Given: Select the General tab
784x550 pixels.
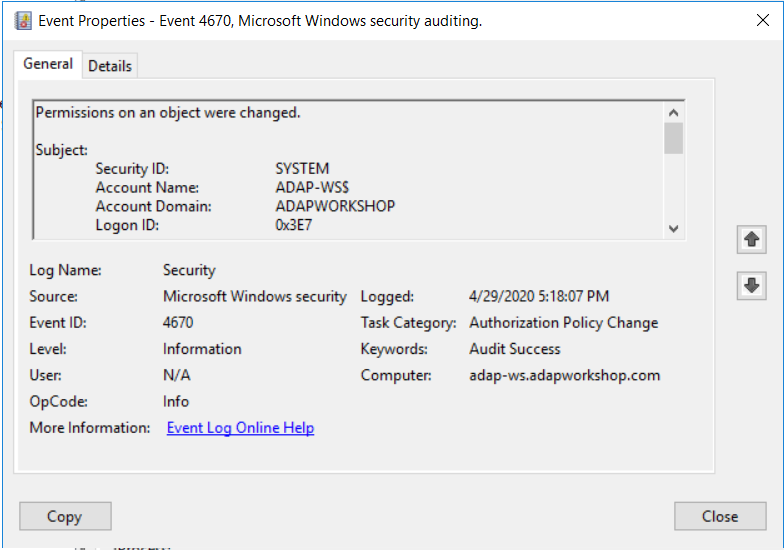Looking at the screenshot, I should tap(48, 64).
